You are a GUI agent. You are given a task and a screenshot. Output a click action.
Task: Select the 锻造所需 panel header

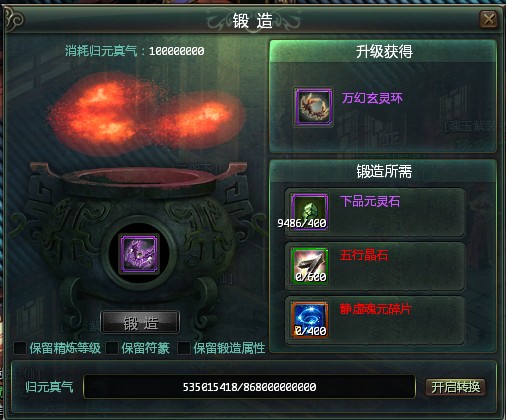pos(383,171)
